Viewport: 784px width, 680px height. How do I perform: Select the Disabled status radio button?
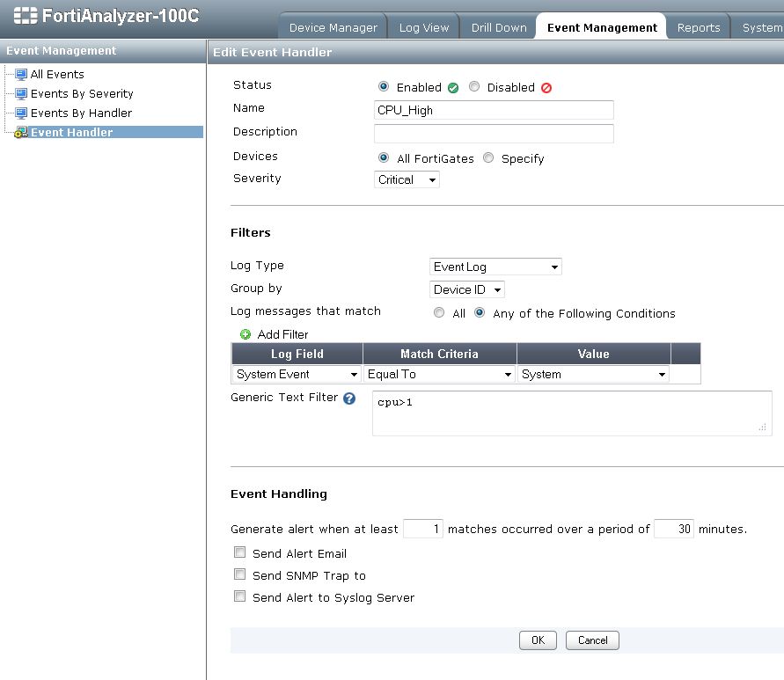[474, 86]
